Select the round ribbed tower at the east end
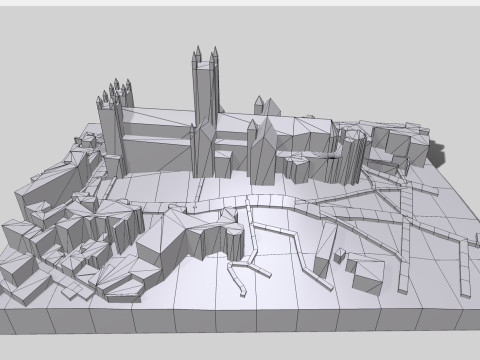 tap(353, 157)
